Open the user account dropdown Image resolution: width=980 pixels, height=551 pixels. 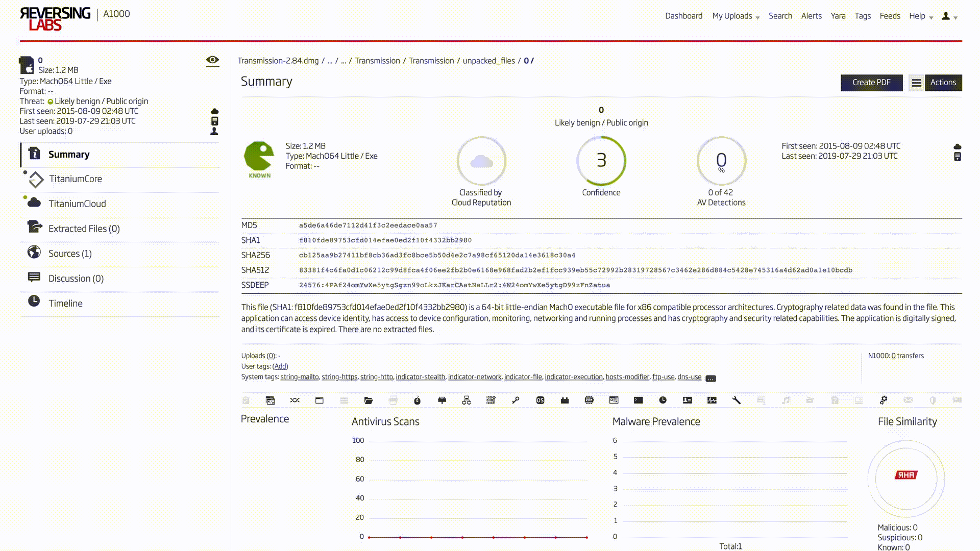click(x=949, y=16)
